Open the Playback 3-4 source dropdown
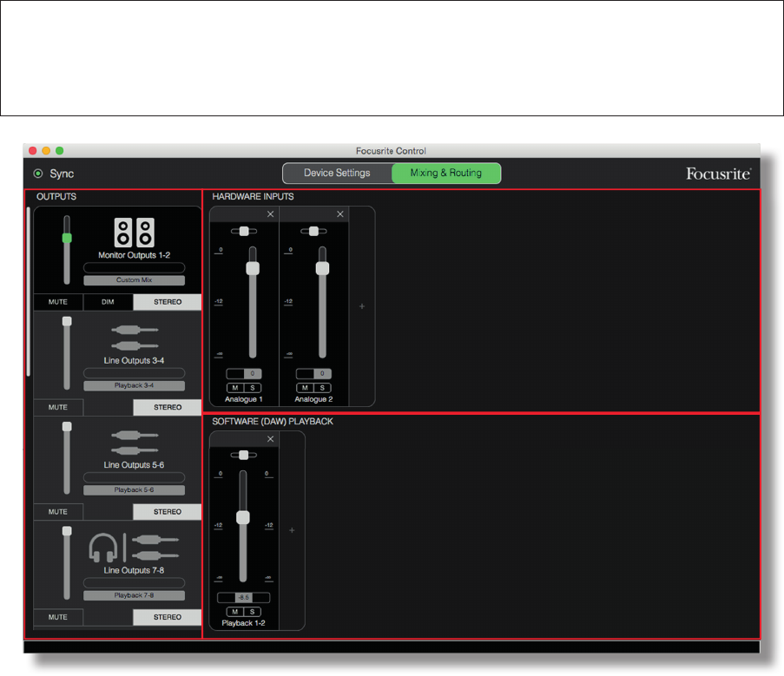The height and width of the screenshot is (676, 784). (134, 385)
